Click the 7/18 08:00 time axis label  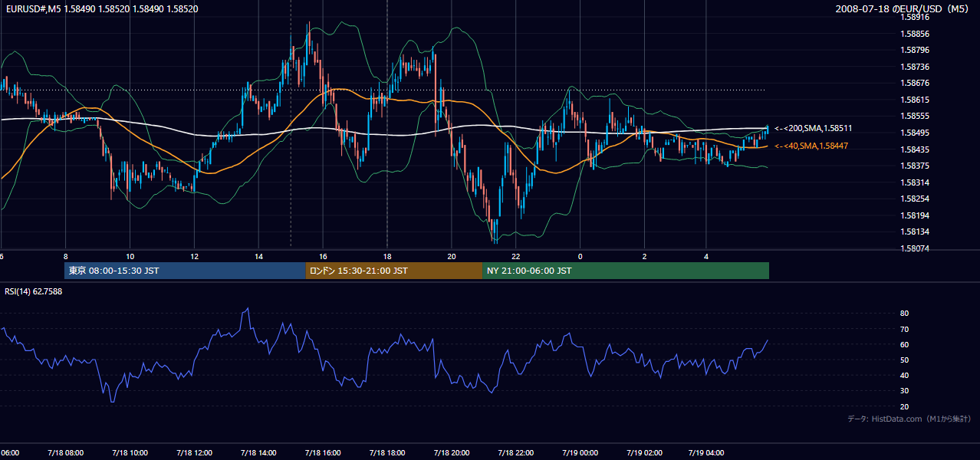click(x=65, y=452)
